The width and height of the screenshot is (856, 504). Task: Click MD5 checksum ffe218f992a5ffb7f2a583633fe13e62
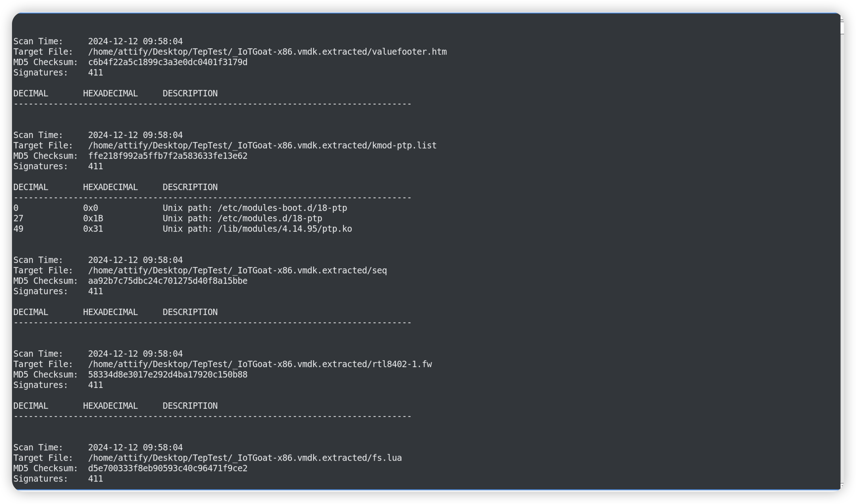[x=167, y=156]
